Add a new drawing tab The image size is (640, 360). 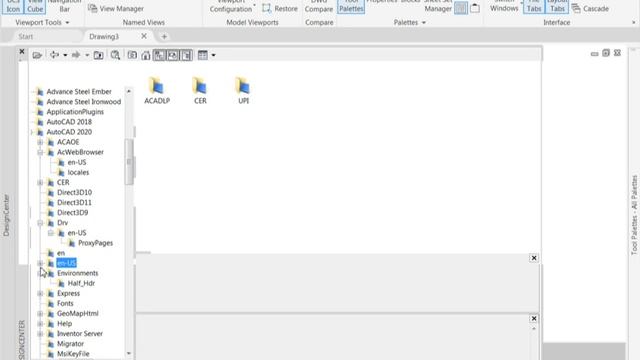164,37
